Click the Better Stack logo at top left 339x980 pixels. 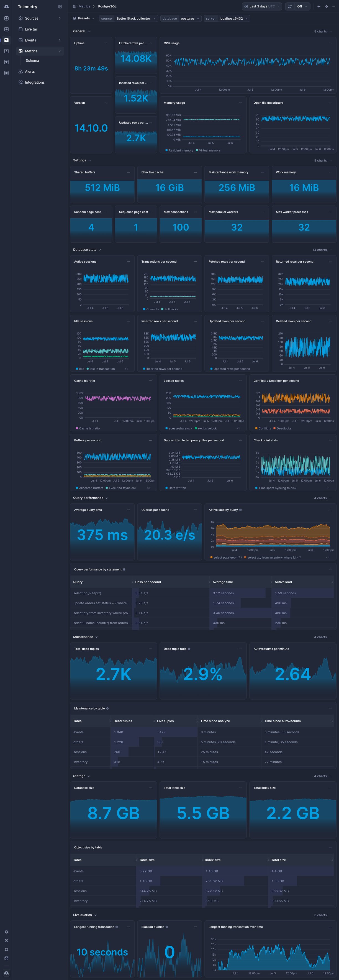6,6
